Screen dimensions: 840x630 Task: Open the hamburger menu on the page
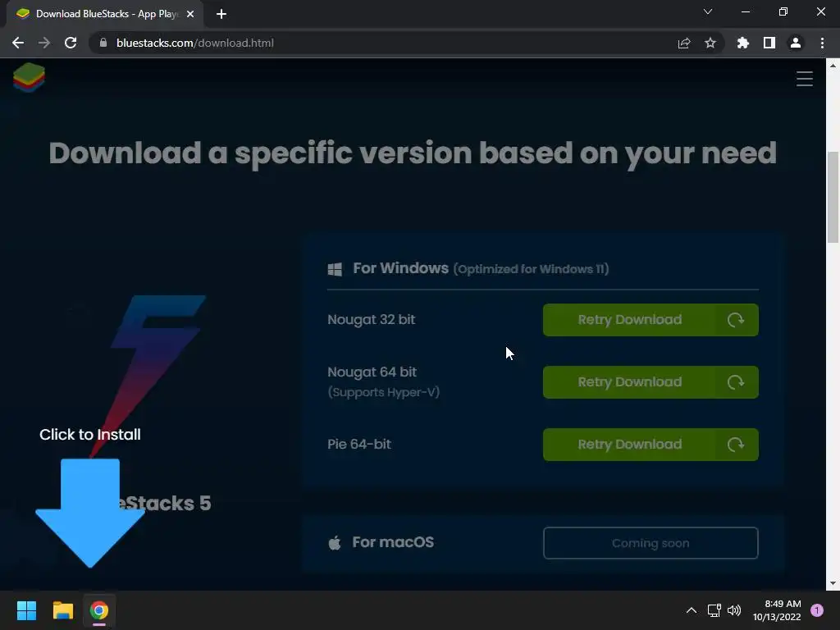pyautogui.click(x=804, y=79)
